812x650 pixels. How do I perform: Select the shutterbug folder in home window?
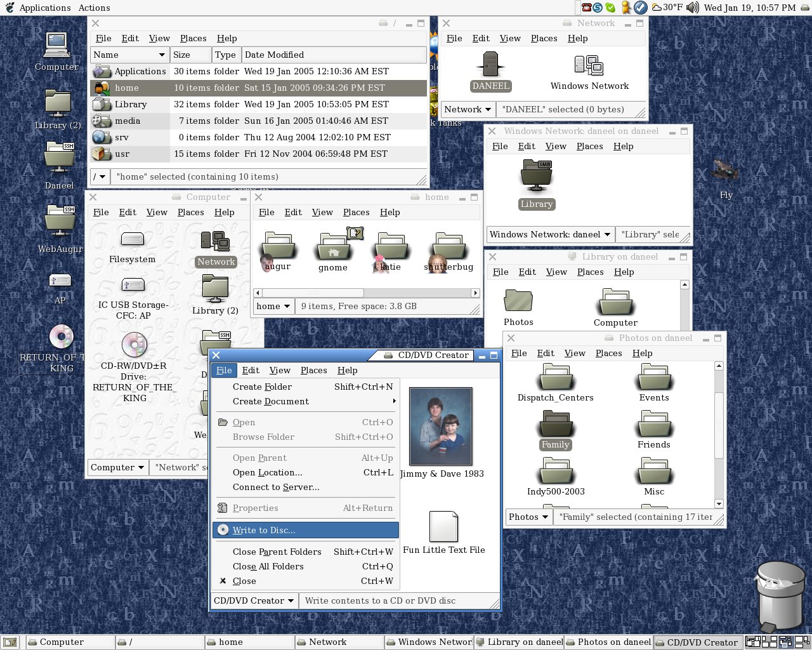[x=449, y=248]
